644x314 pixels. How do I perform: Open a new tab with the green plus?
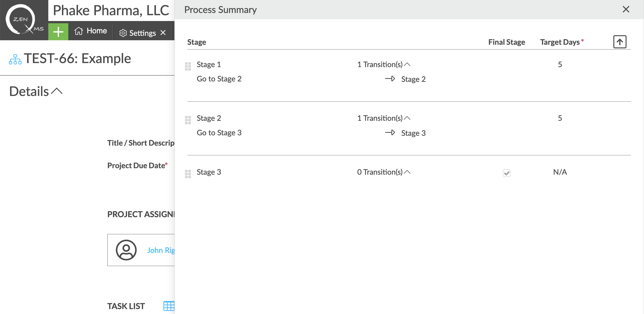click(58, 32)
